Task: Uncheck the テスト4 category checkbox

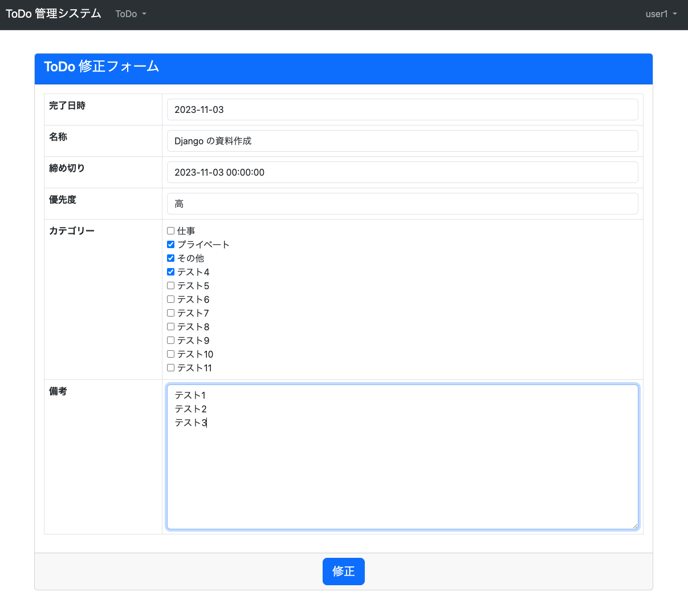Action: pyautogui.click(x=170, y=272)
